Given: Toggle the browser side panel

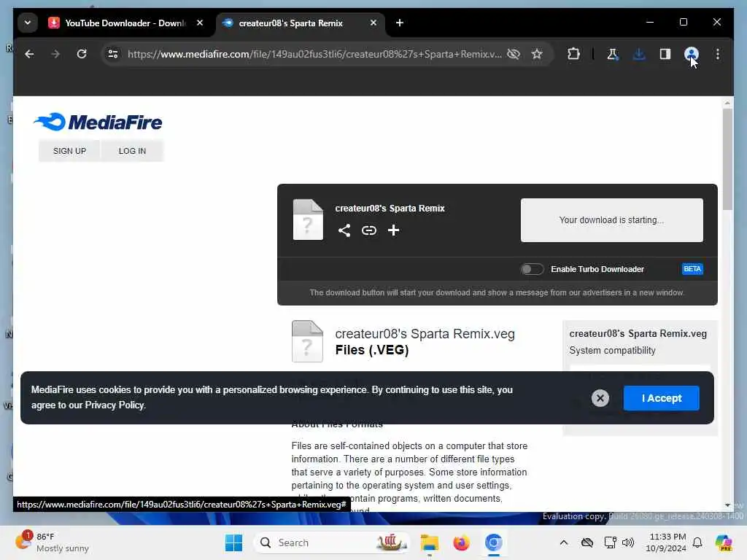Looking at the screenshot, I should click(665, 54).
